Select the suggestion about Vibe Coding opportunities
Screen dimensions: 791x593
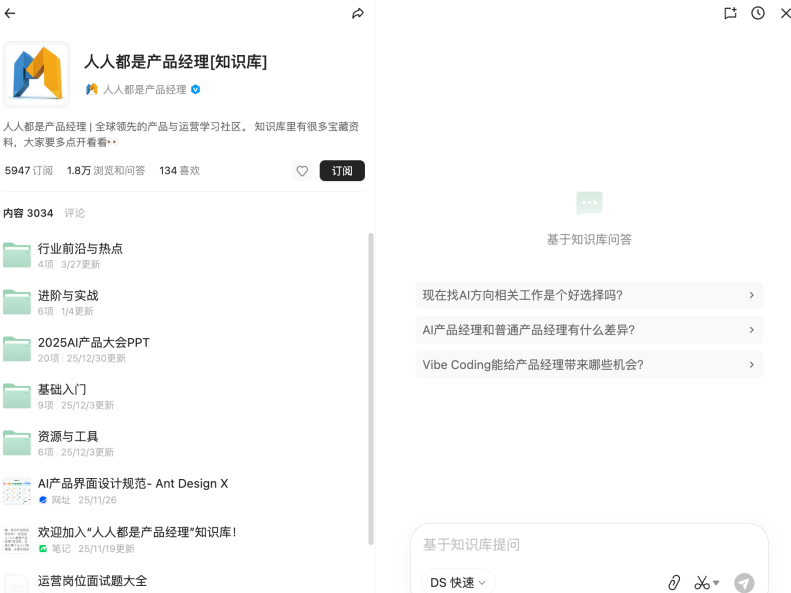coord(589,365)
